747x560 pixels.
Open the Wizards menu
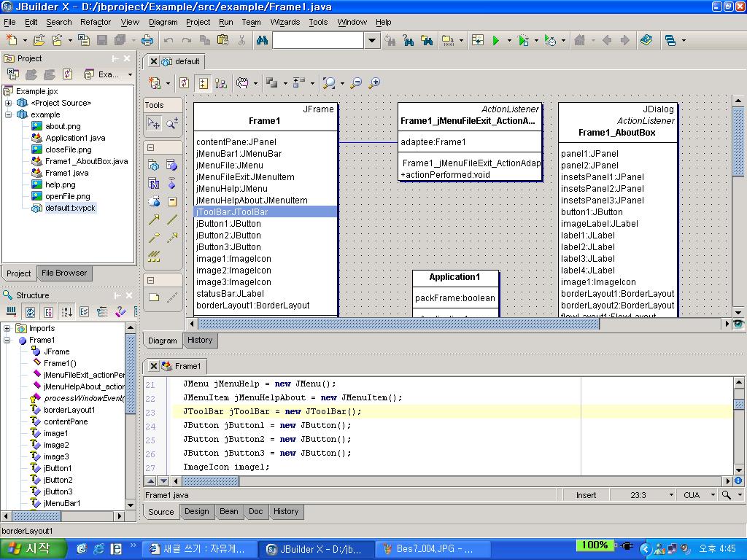(x=285, y=22)
